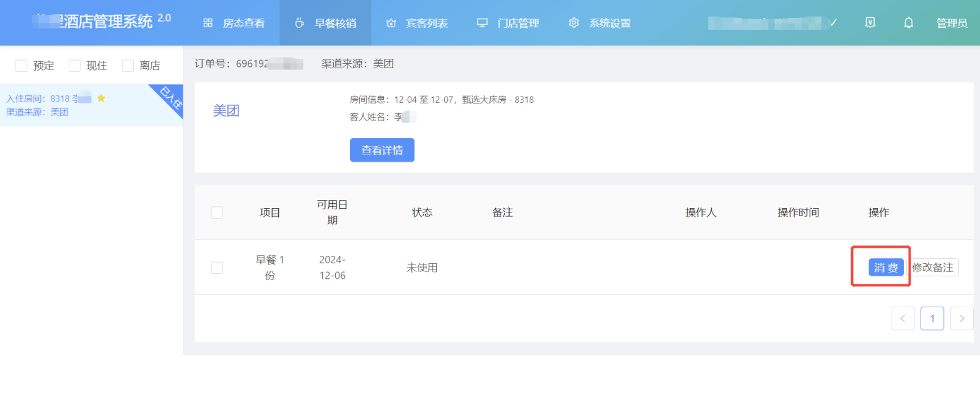The height and width of the screenshot is (402, 980).
Task: Click the 状态 column header
Action: 422,212
